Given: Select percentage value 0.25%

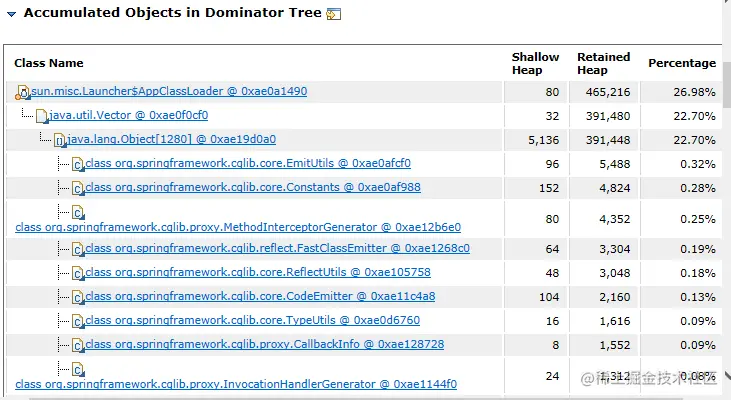Looking at the screenshot, I should [x=697, y=219].
